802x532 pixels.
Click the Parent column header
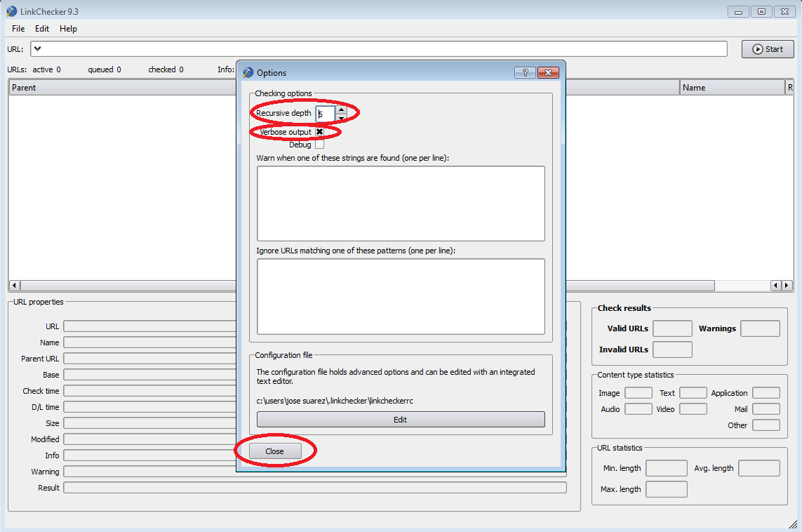point(119,88)
